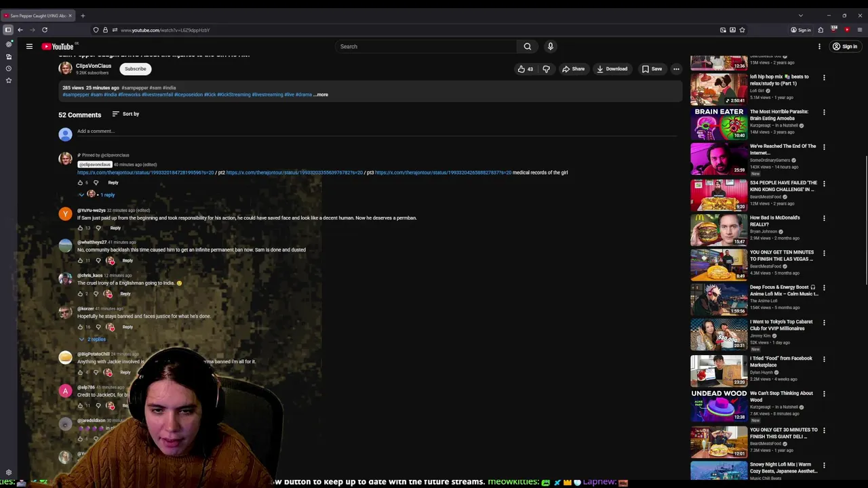Reply to the @chris_kaos comment
868x488 pixels.
(x=125, y=293)
